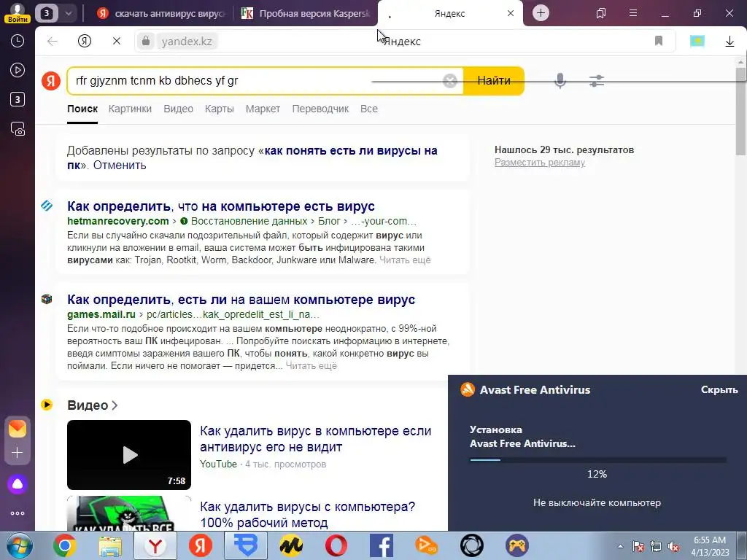The width and height of the screenshot is (747, 560).
Task: Open File Explorer from taskbar
Action: tap(111, 545)
